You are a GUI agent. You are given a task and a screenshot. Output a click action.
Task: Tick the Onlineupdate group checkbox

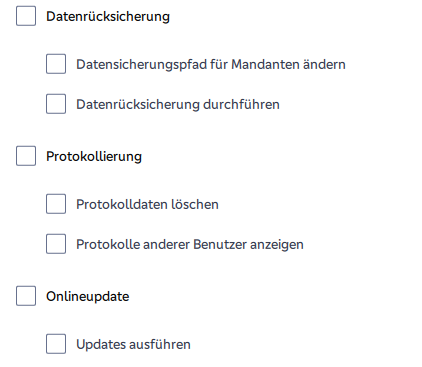coord(26,296)
